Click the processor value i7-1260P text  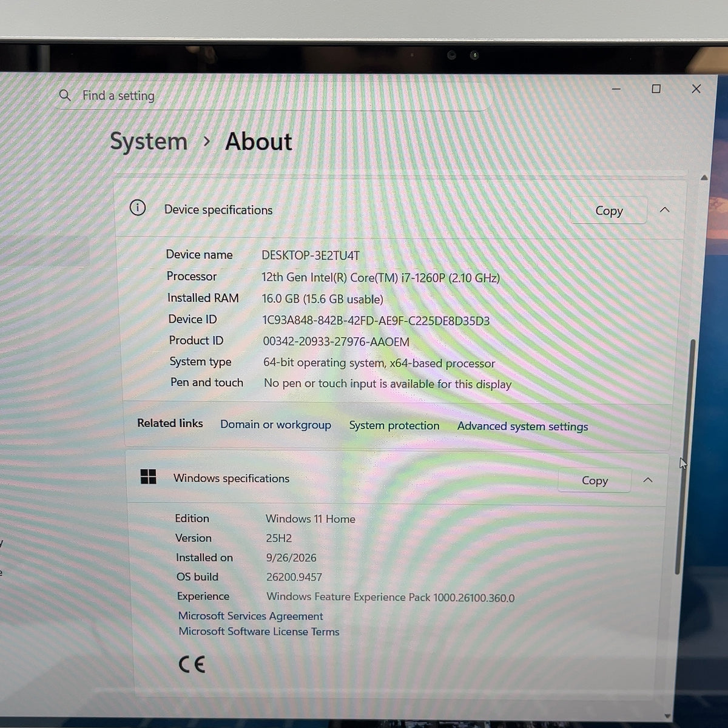pyautogui.click(x=380, y=278)
